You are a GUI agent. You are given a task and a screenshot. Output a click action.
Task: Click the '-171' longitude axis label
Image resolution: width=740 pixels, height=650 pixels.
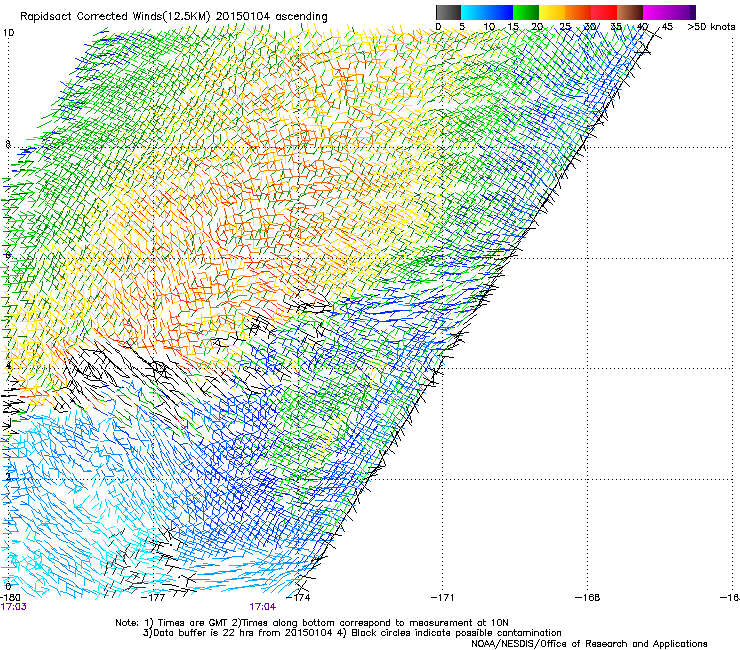pos(443,598)
